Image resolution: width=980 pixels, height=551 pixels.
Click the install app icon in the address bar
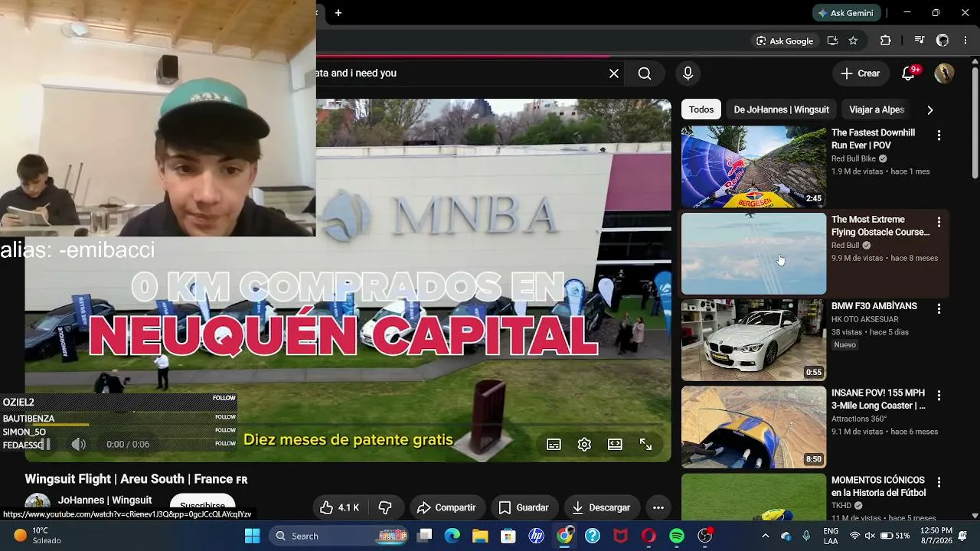tap(832, 41)
